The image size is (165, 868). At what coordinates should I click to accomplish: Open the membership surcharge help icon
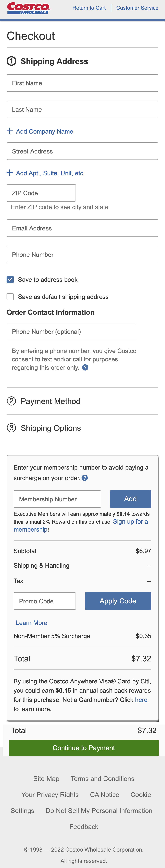coord(85,477)
